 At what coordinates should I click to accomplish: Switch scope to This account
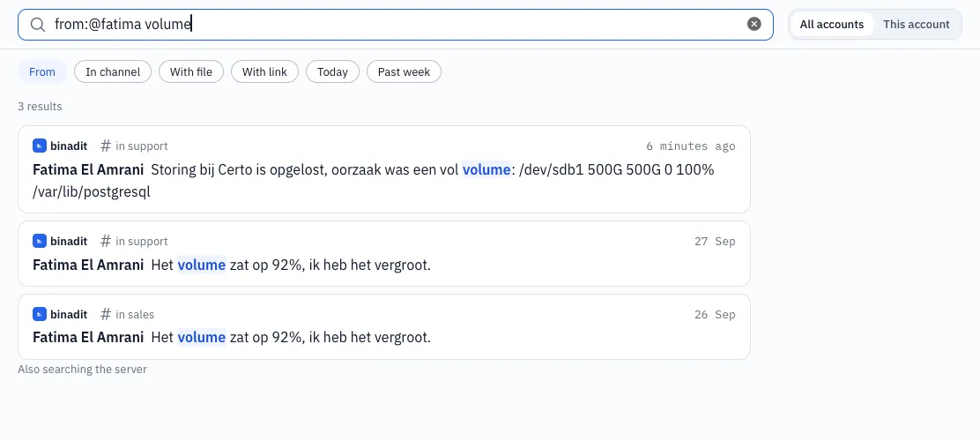coord(916,25)
